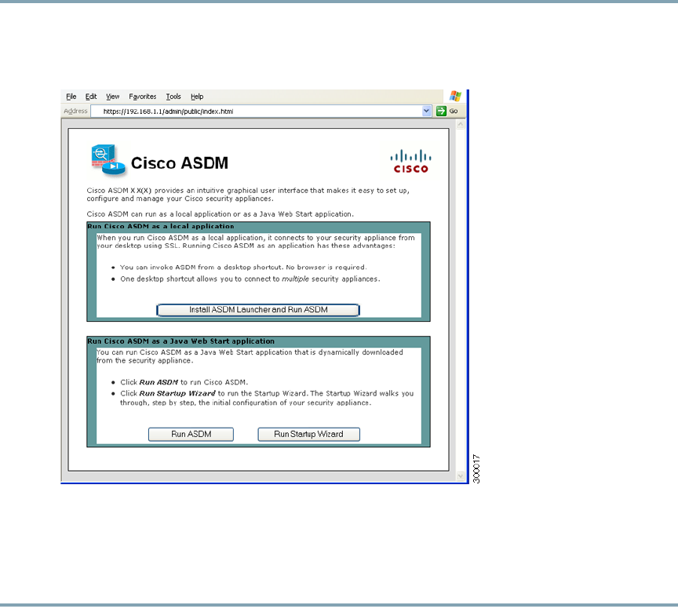The image size is (678, 616).
Task: Open the View menu
Action: [x=112, y=97]
